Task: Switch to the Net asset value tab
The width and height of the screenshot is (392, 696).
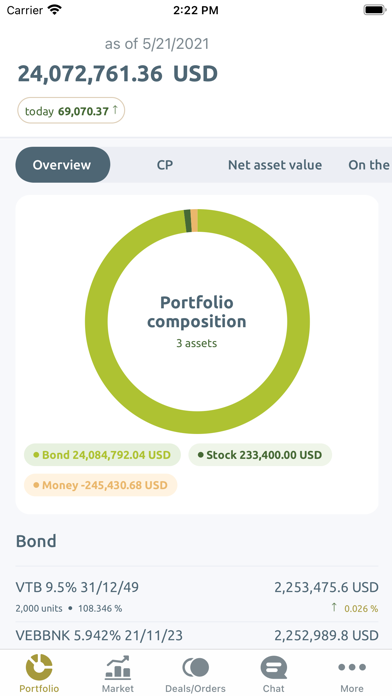Action: [275, 165]
